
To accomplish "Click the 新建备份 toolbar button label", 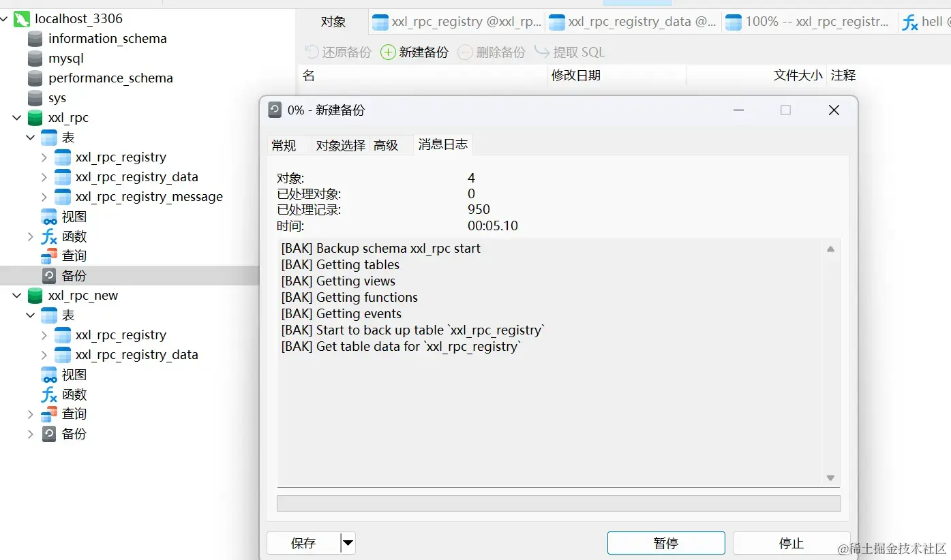I will [424, 52].
